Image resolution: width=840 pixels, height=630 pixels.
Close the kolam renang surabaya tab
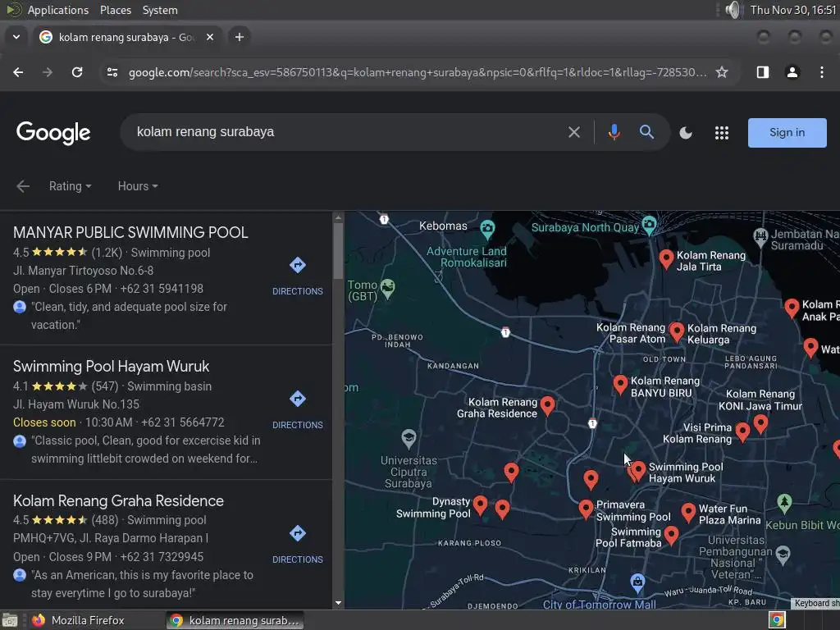tap(210, 37)
